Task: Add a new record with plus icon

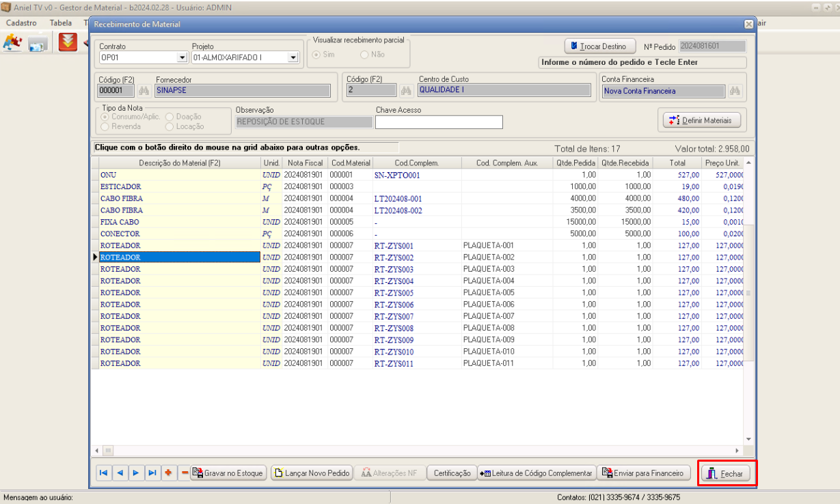Action: tap(168, 473)
